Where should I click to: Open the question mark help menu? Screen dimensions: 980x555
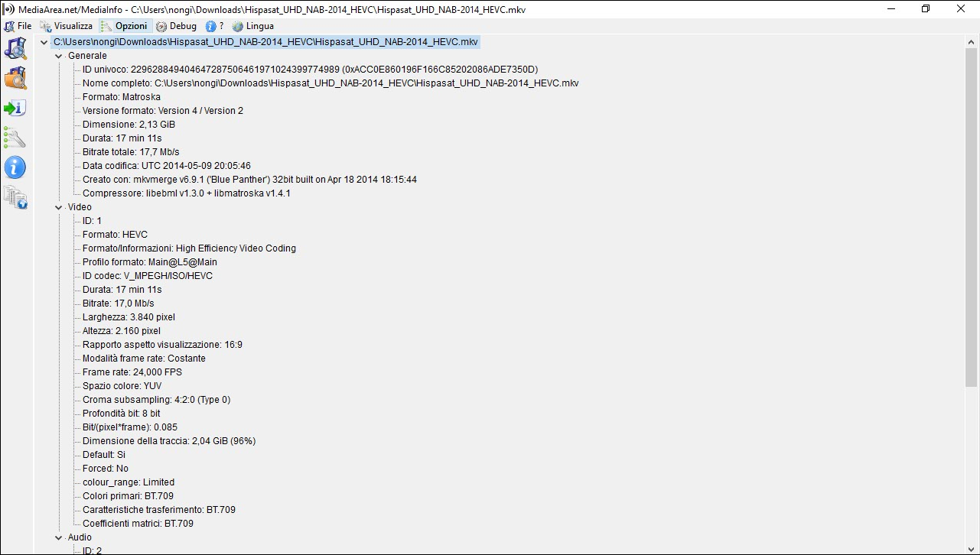pos(215,26)
